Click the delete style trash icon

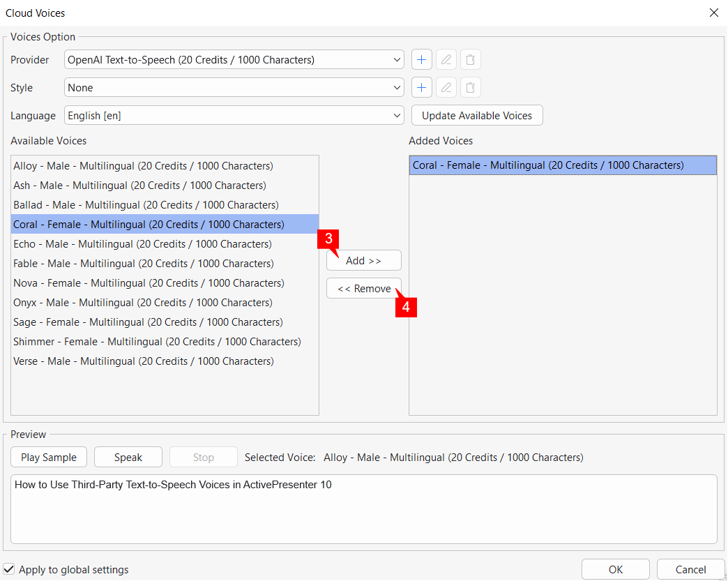(x=471, y=88)
